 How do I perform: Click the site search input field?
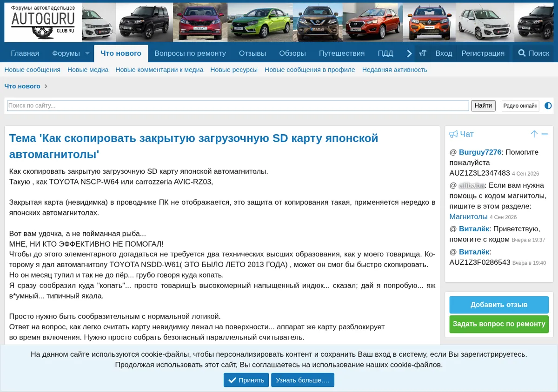tap(238, 106)
